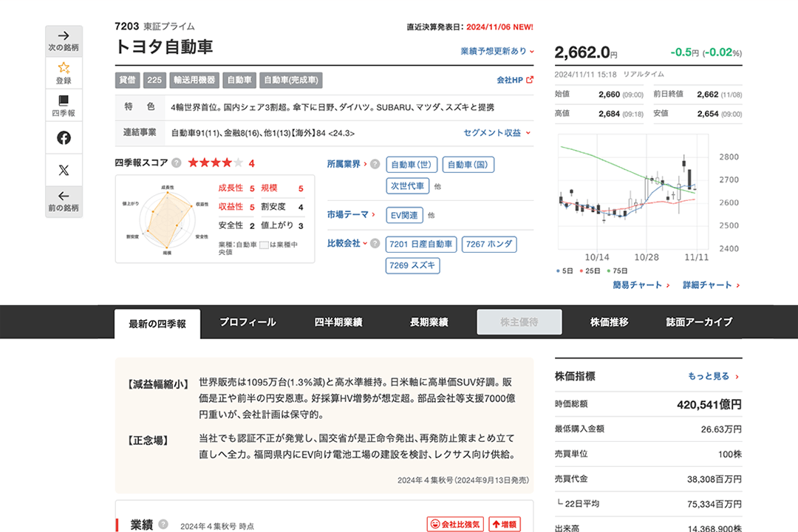The image size is (798, 532).
Task: Switch to プロフィール tab
Action: coord(248,322)
